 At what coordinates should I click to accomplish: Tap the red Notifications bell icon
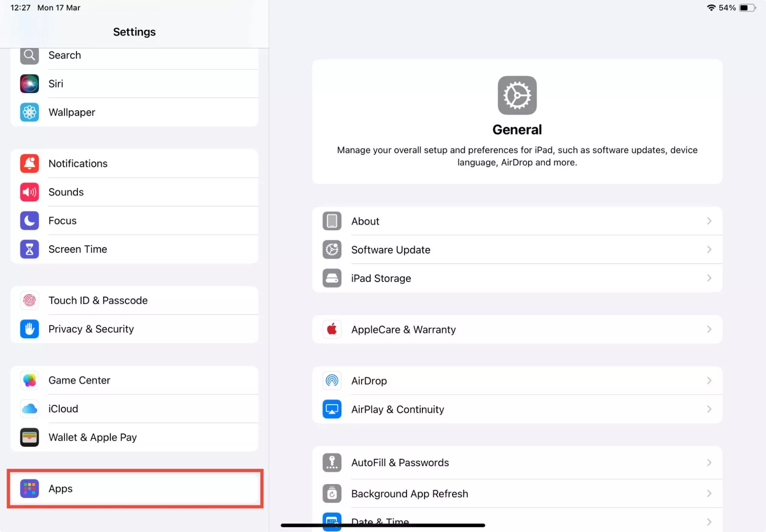(30, 164)
